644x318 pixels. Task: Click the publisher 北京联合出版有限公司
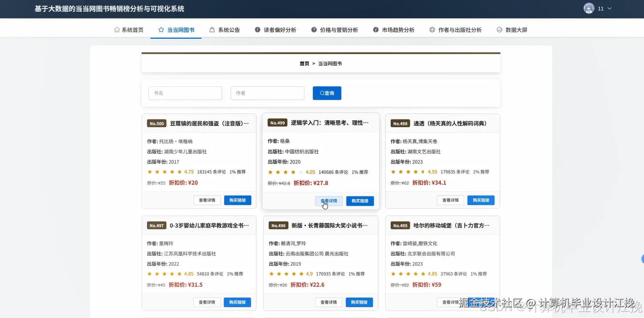431,254
